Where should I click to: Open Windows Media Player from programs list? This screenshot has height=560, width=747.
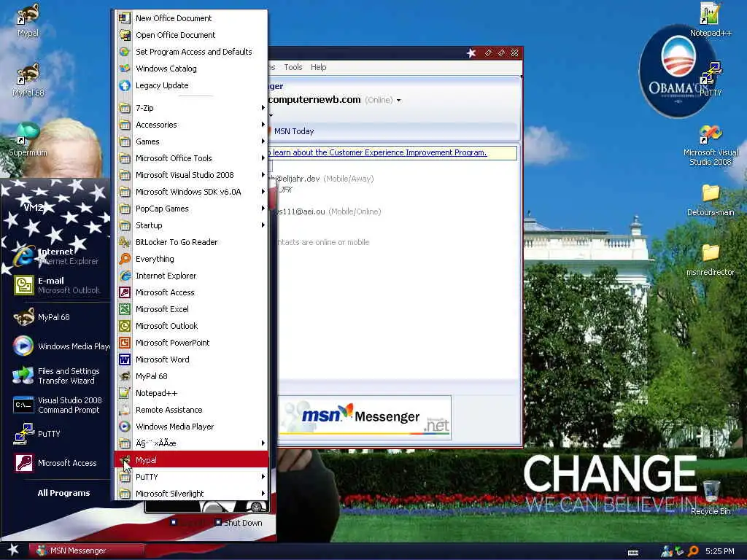[x=192, y=426]
